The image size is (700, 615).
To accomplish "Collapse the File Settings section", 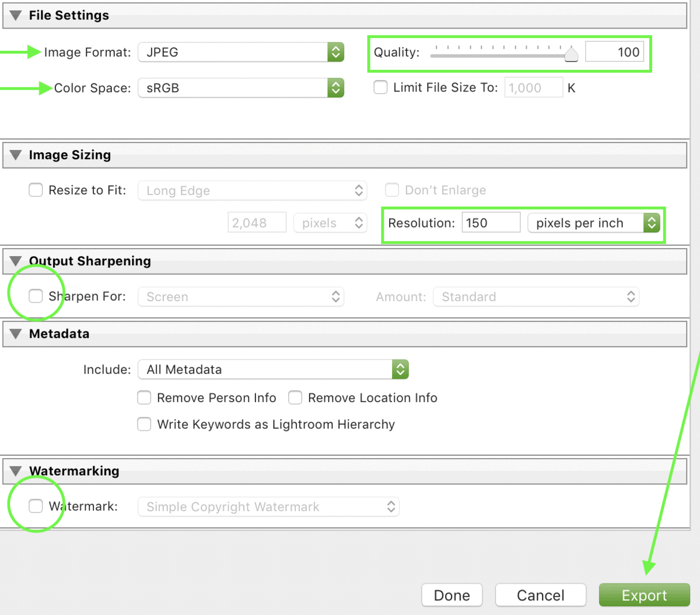I will point(16,15).
